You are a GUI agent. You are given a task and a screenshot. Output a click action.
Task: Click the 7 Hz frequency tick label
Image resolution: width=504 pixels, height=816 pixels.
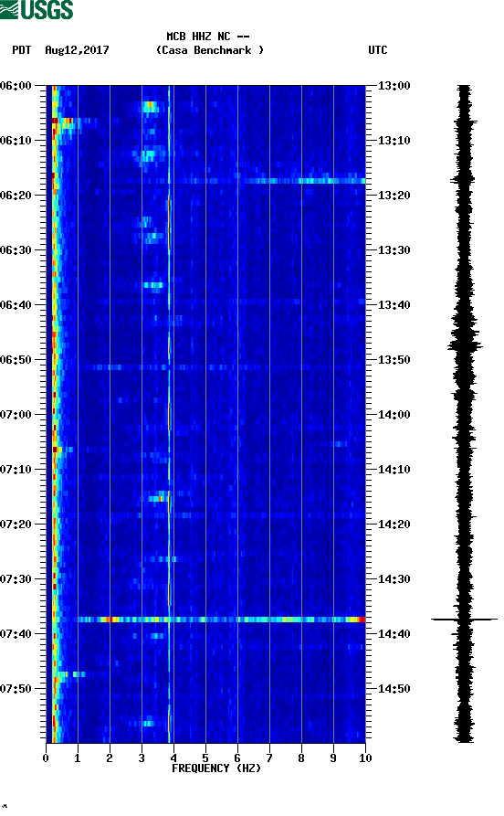pyautogui.click(x=269, y=758)
